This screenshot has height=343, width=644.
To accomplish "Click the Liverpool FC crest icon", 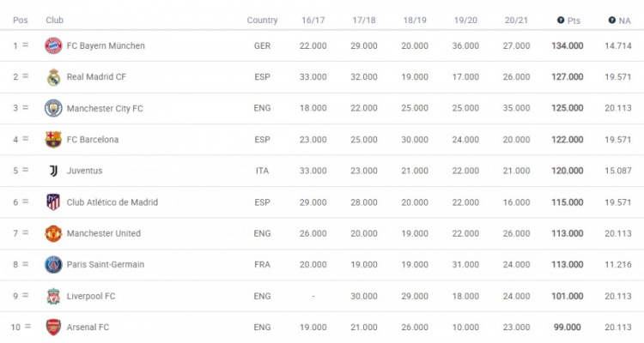I will pos(53,296).
